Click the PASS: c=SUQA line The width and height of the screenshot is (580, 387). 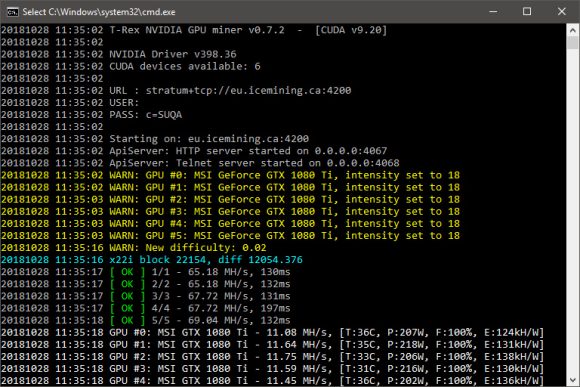click(x=91, y=115)
